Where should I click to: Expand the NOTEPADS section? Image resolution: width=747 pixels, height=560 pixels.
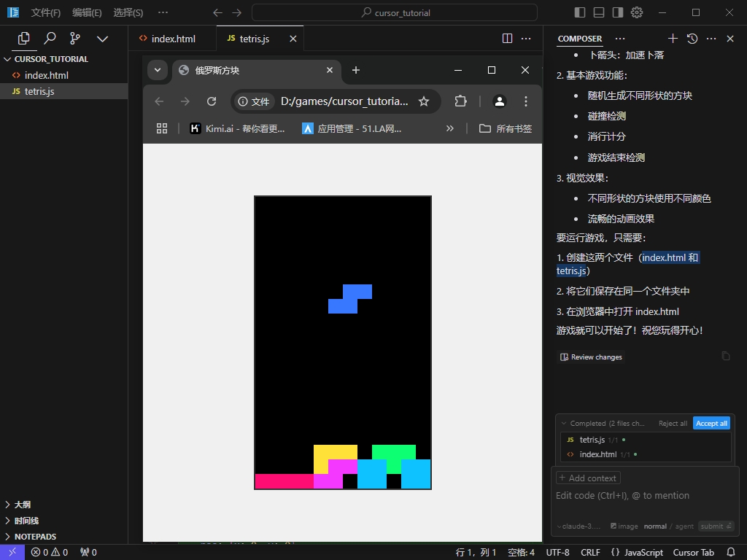click(35, 537)
